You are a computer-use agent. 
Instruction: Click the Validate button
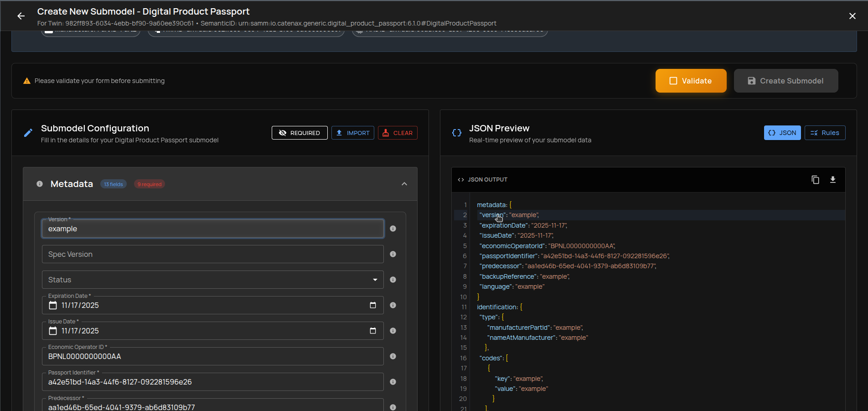[691, 81]
